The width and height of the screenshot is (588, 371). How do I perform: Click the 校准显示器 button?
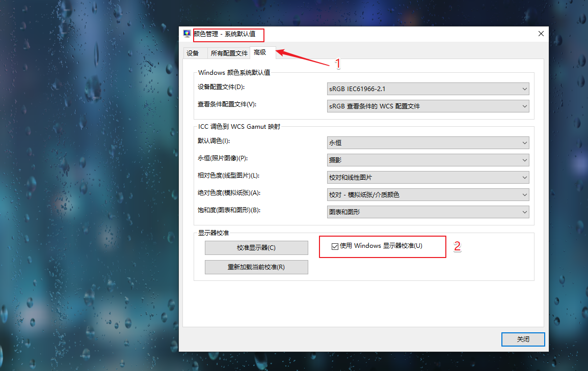point(256,248)
